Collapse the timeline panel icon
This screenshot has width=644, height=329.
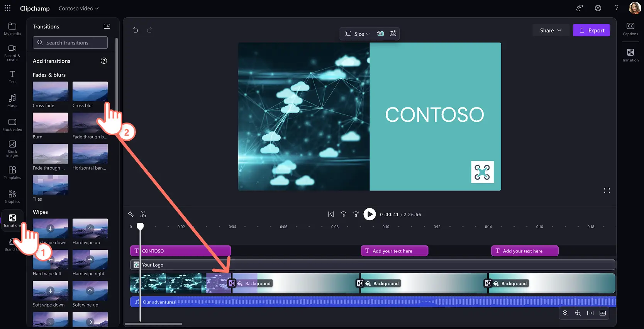(x=603, y=313)
